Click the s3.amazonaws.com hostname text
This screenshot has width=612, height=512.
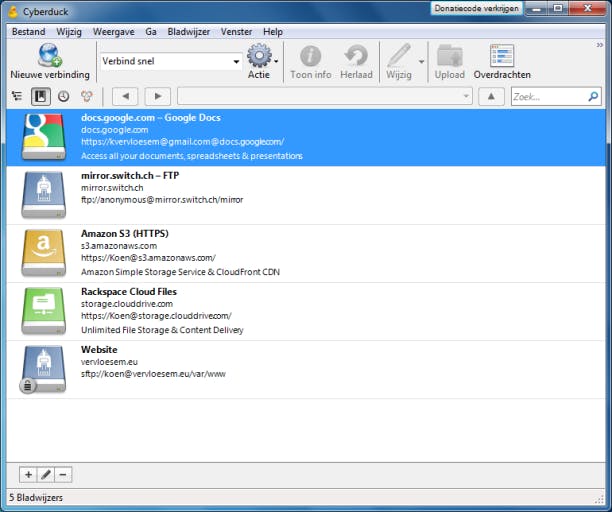coord(119,246)
